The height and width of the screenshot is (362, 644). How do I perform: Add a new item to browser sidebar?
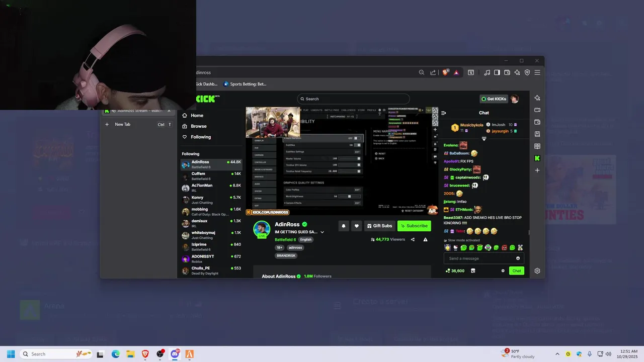pyautogui.click(x=537, y=170)
